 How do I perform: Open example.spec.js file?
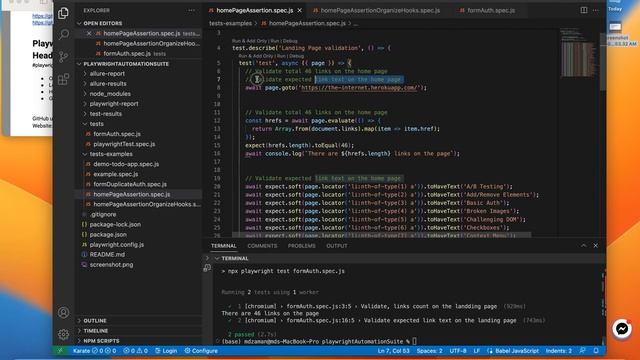(x=139, y=174)
